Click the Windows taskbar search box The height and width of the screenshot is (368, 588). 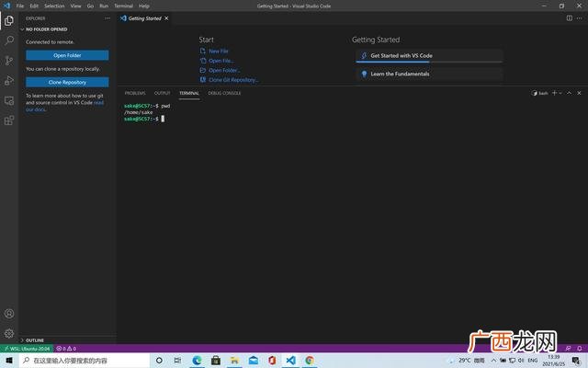85,361
